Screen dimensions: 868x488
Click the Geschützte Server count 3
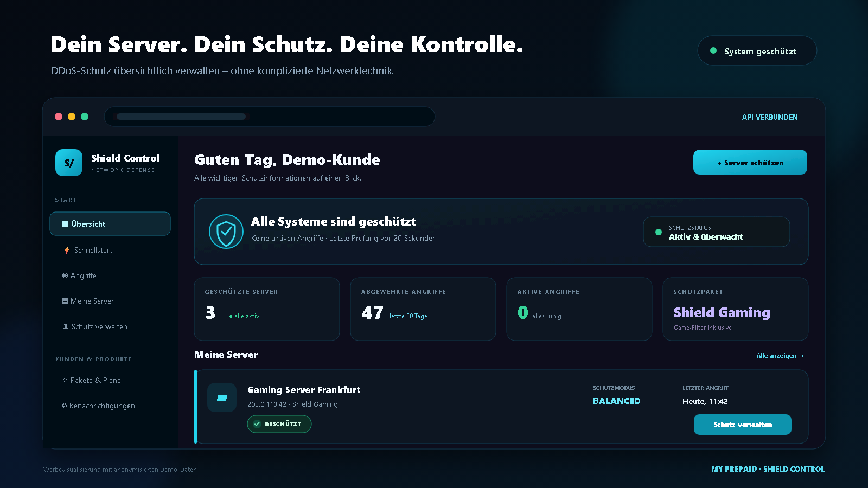coord(210,313)
